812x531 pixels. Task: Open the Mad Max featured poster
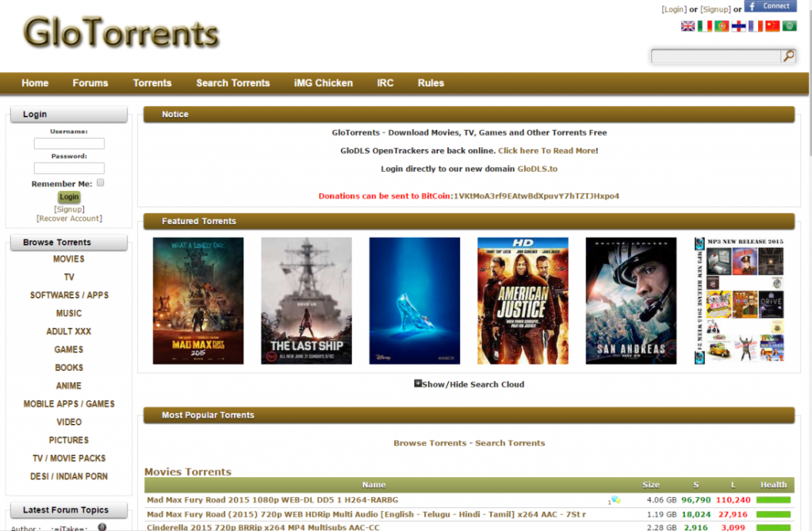click(x=198, y=300)
